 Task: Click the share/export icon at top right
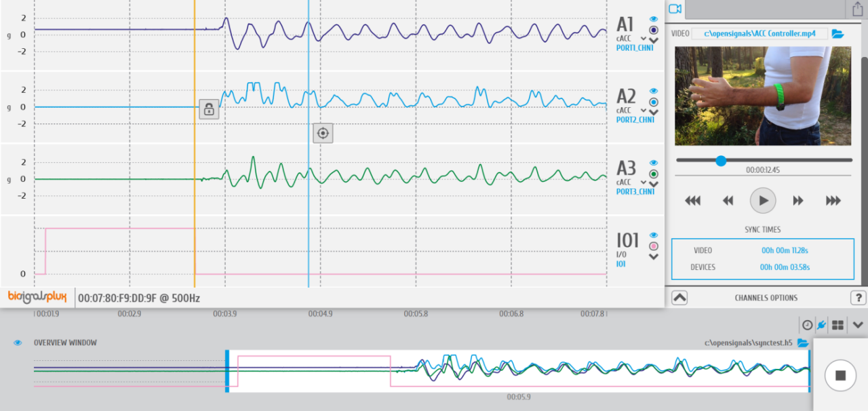coord(858,9)
